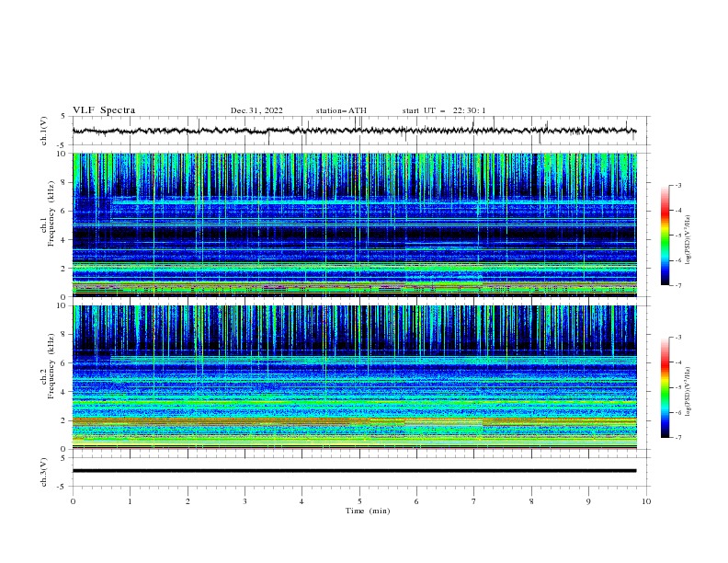Screen dimensions: 728x563
Task: Click the time axis tick label "2"
Action: tap(188, 501)
